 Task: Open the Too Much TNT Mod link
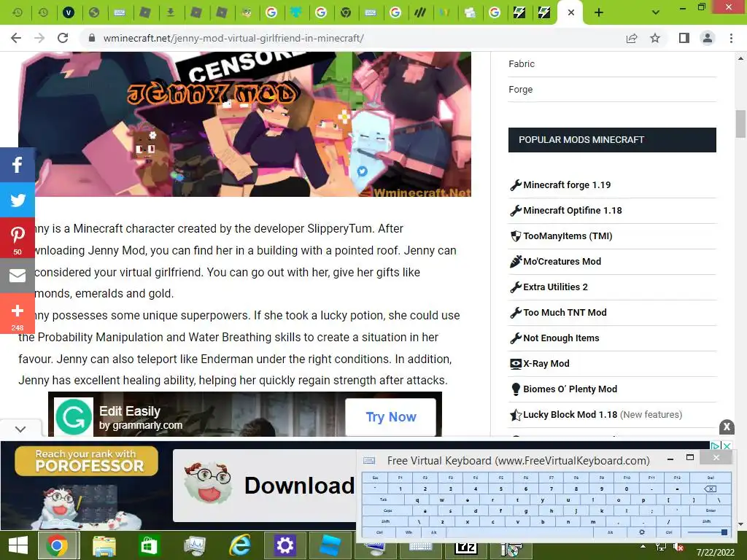tap(565, 313)
